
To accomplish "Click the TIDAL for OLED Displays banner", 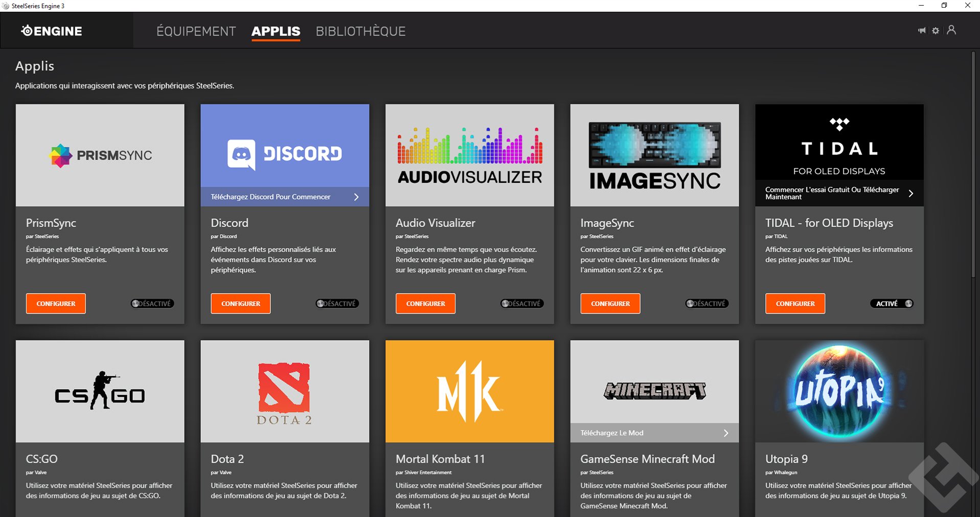I will 839,142.
